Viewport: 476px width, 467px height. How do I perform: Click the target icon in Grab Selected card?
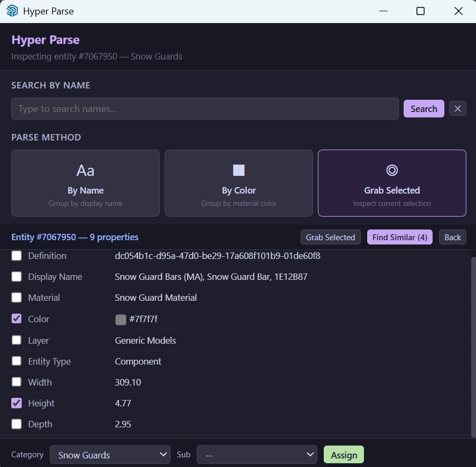392,170
